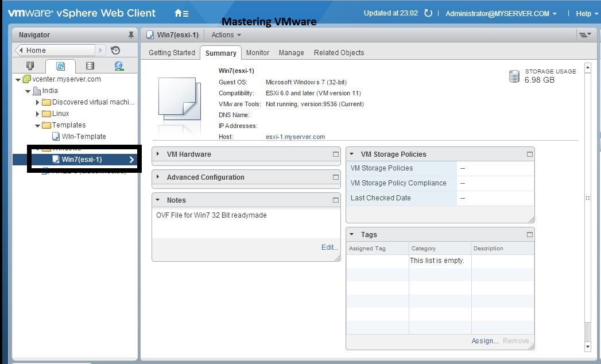Collapse the Notes section

[157, 200]
